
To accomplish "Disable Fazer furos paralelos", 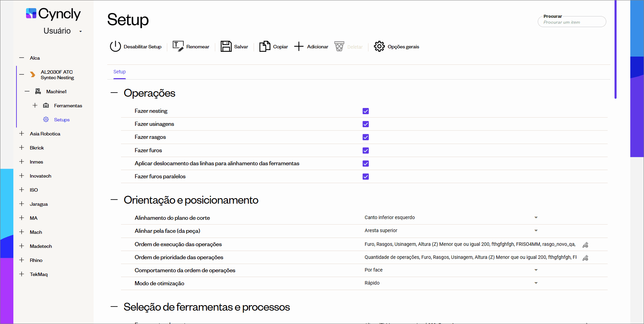I will click(x=365, y=177).
